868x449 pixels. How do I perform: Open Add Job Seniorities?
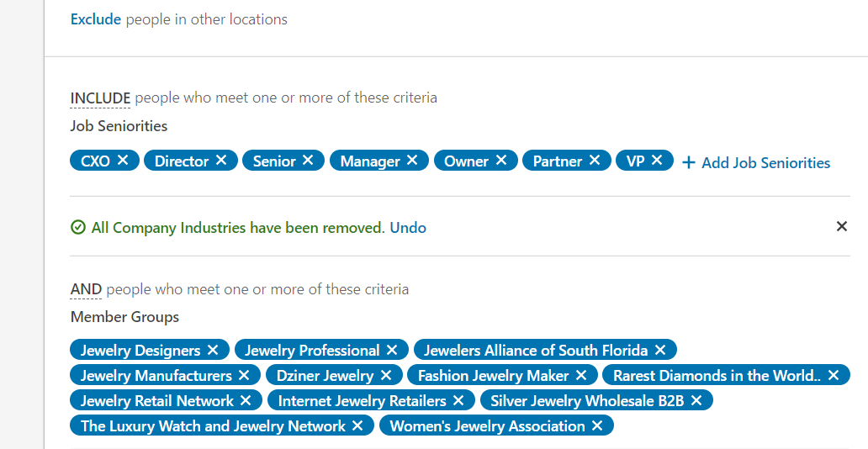point(756,162)
